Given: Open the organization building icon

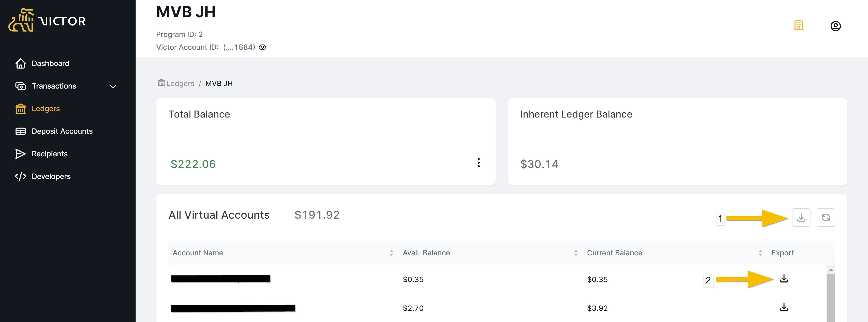Looking at the screenshot, I should [x=798, y=26].
